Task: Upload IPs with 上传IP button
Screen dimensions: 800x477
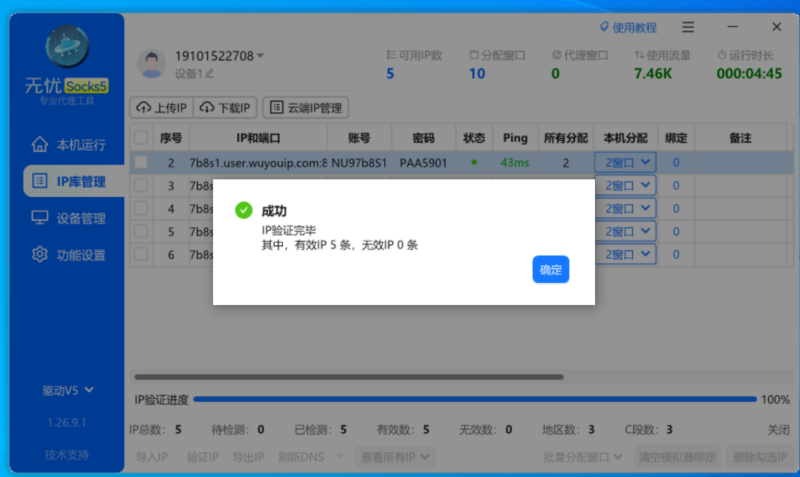Action: click(162, 108)
